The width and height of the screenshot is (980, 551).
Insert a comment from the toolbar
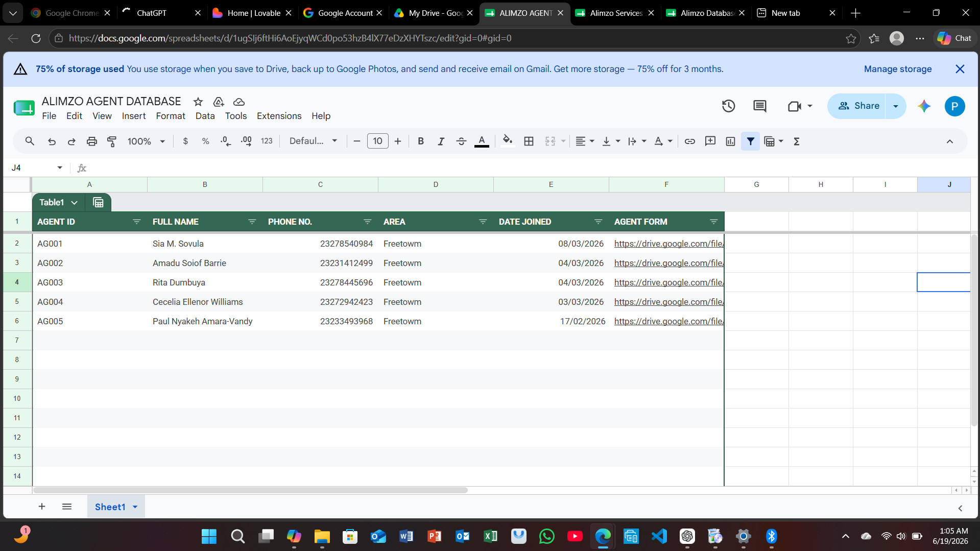pyautogui.click(x=710, y=141)
